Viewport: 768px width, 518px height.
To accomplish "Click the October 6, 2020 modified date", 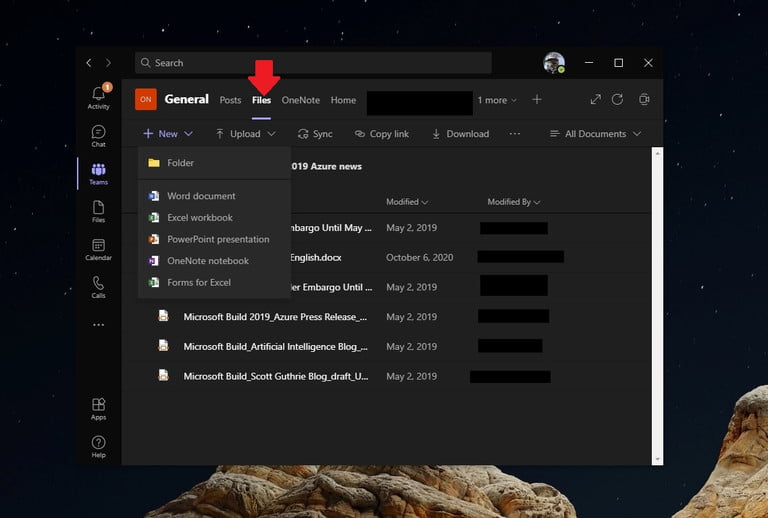I will point(419,258).
